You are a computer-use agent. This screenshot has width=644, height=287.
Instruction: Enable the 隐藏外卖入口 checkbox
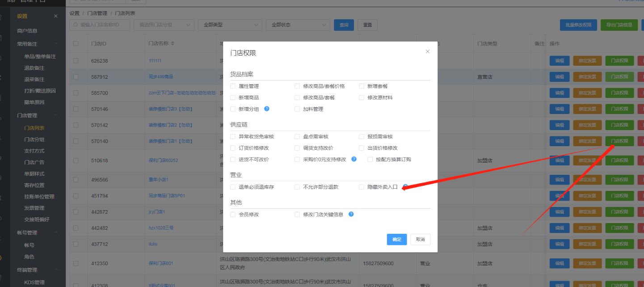pos(362,187)
